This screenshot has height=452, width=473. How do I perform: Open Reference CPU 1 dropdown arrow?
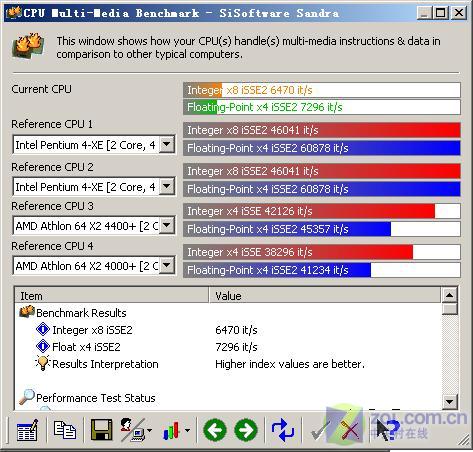(x=167, y=144)
